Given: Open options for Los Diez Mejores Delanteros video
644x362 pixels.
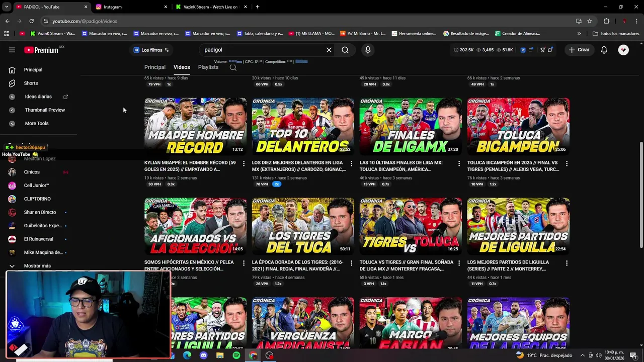Looking at the screenshot, I should coord(351,163).
